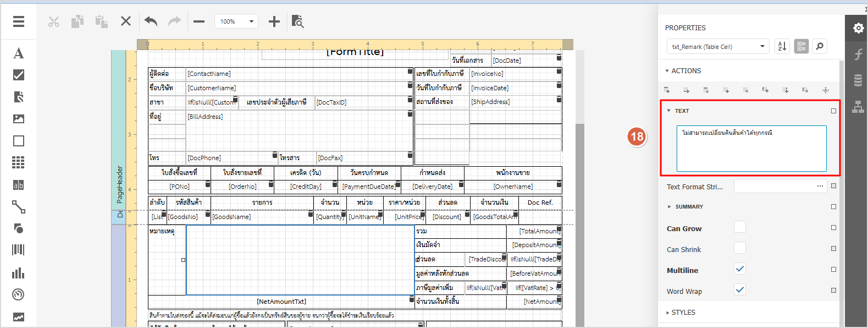Click the Undo arrow in toolbar
The width and height of the screenshot is (868, 328).
click(151, 21)
